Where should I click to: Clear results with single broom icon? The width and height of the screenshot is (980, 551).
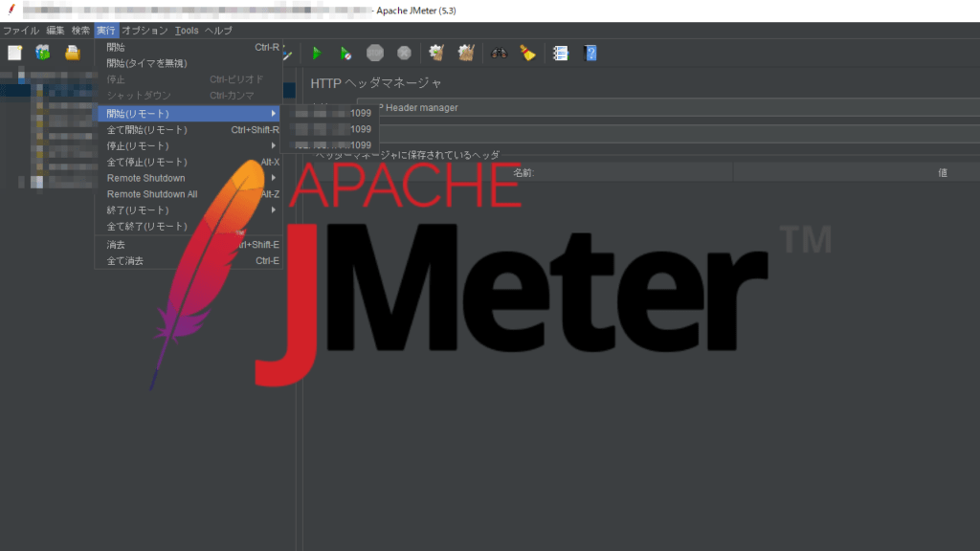click(436, 54)
